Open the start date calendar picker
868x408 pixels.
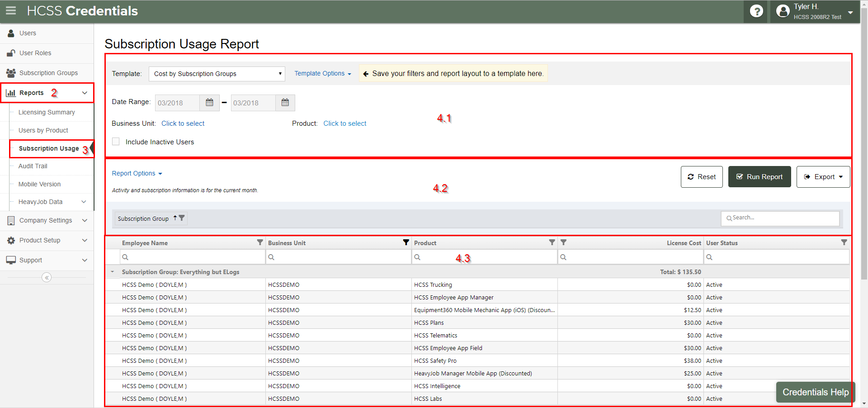pyautogui.click(x=209, y=103)
